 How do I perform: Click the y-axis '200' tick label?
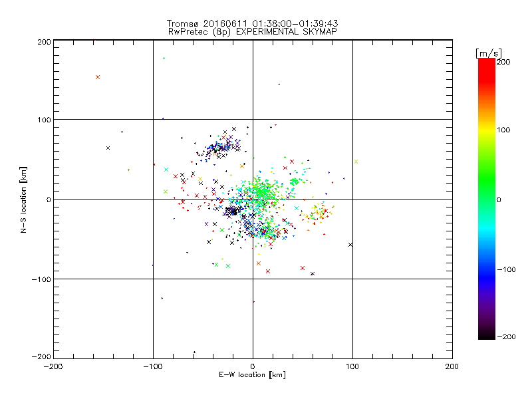(x=44, y=42)
